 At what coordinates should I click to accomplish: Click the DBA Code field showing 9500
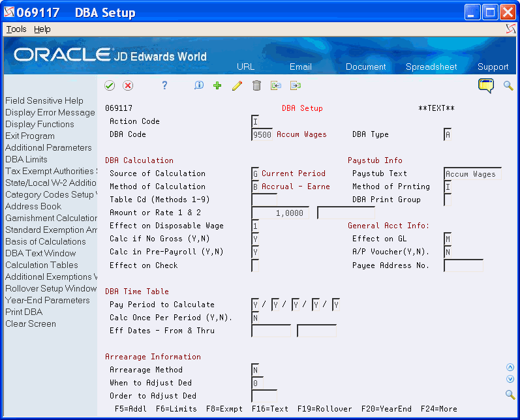[x=262, y=134]
